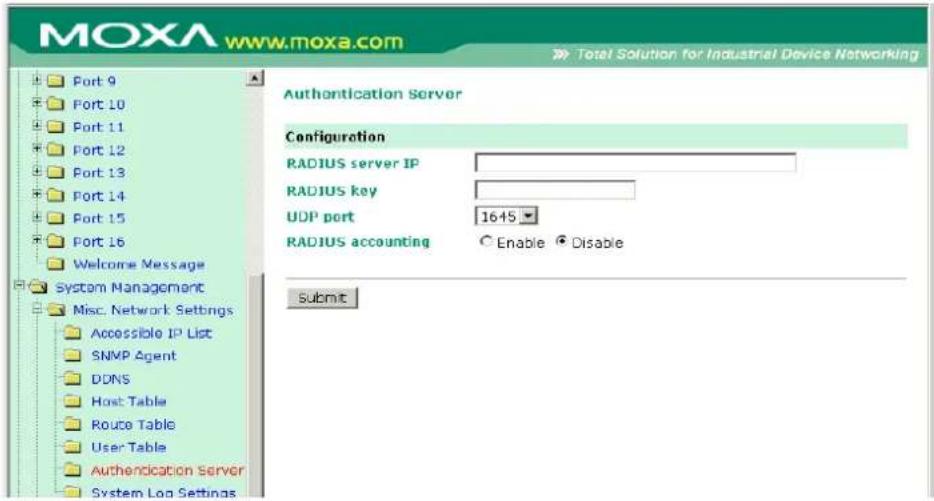Open the SNMP Agent link
The width and height of the screenshot is (934, 501).
[133, 356]
